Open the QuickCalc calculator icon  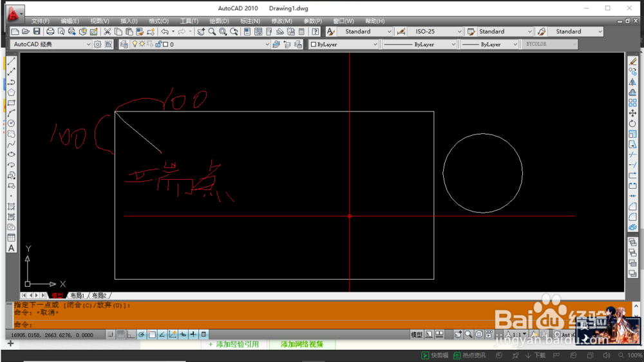tap(301, 32)
